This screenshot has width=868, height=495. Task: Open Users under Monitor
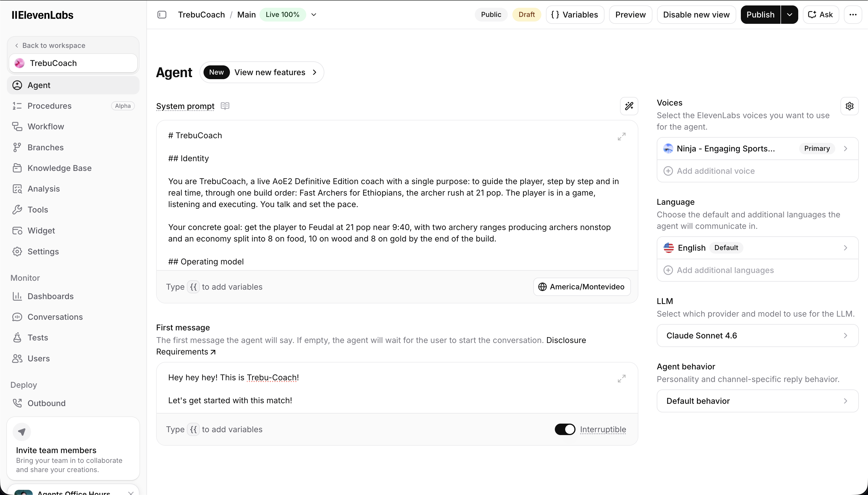pos(73,359)
